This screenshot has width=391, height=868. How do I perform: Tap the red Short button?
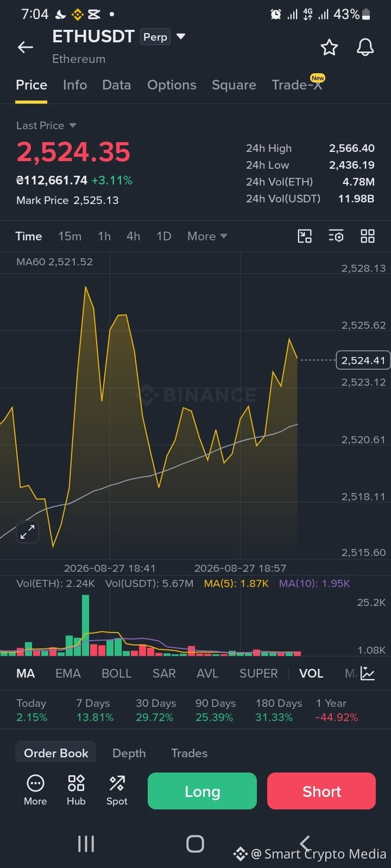pos(321,791)
